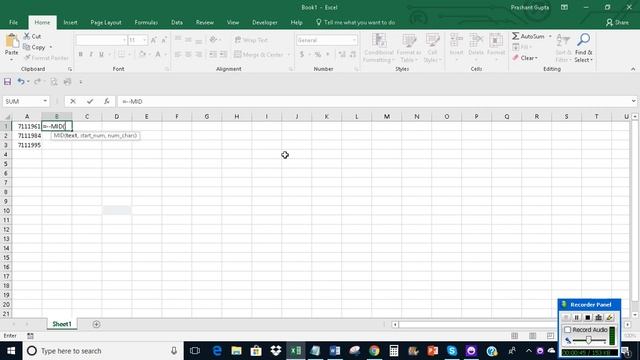640x360 pixels.
Task: Open Chrome from the taskbar
Action: tap(374, 351)
